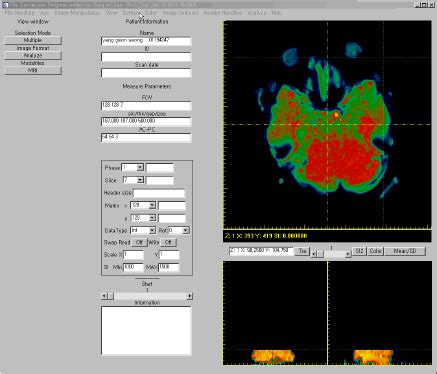Click the Tra view button
Image resolution: width=437 pixels, height=374 pixels.
point(302,251)
